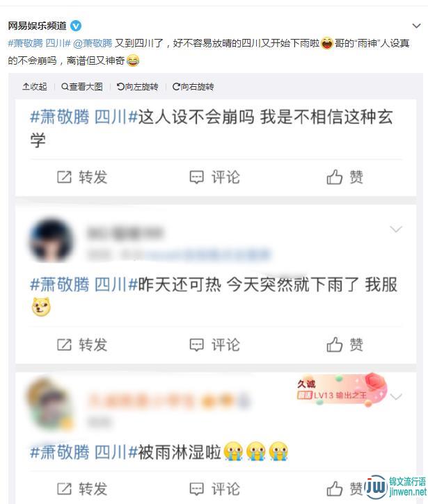Screen dimensions: 428x504
Task: Click the blurred avatar of the second poster
Action: pyautogui.click(x=51, y=241)
